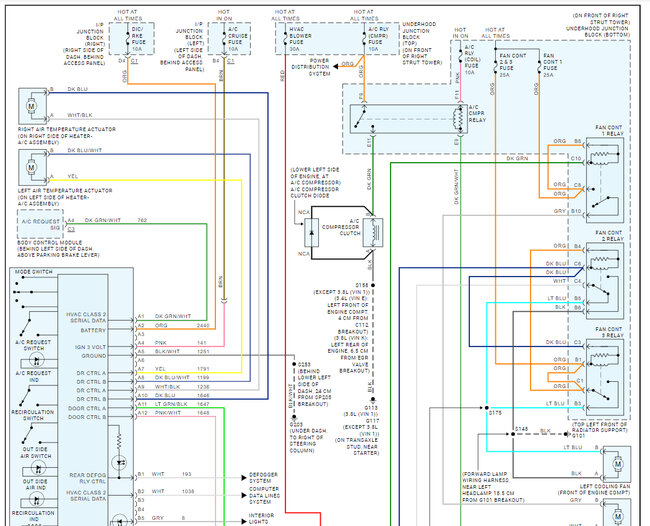
Task: Click the Computer Data Lines System arrow
Action: click(244, 495)
